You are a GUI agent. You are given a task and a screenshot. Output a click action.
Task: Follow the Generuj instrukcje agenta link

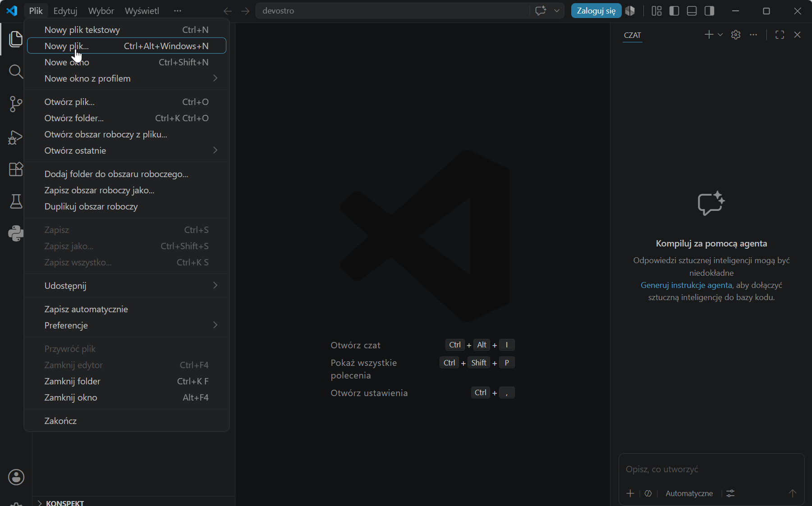pos(686,285)
